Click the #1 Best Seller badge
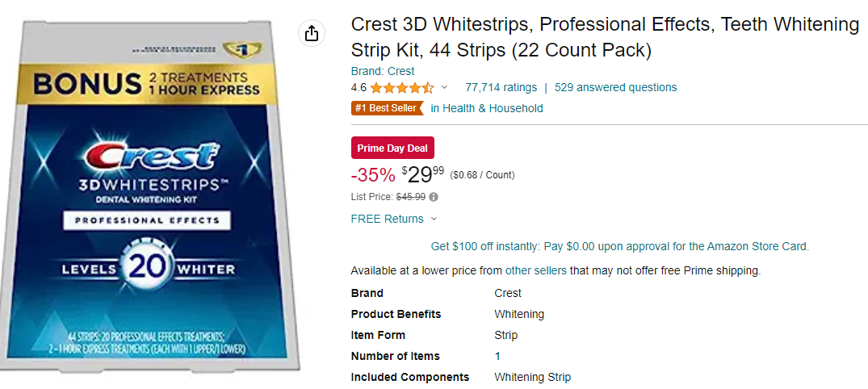This screenshot has width=868, height=389. pyautogui.click(x=387, y=108)
